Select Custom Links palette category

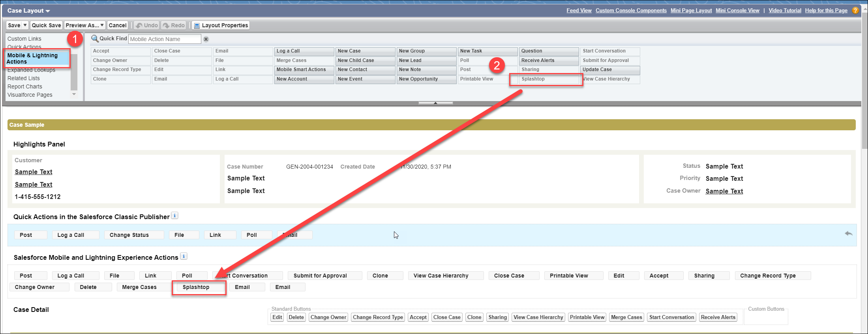click(x=24, y=39)
